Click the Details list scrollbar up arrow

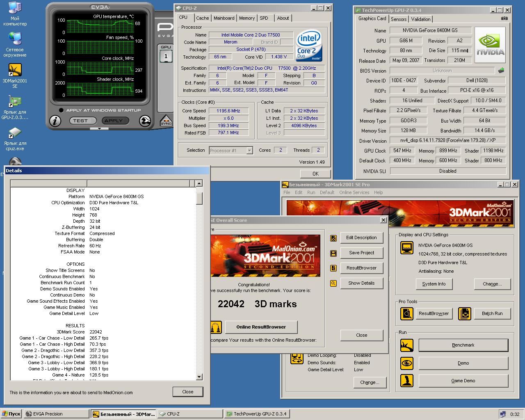[x=199, y=183]
